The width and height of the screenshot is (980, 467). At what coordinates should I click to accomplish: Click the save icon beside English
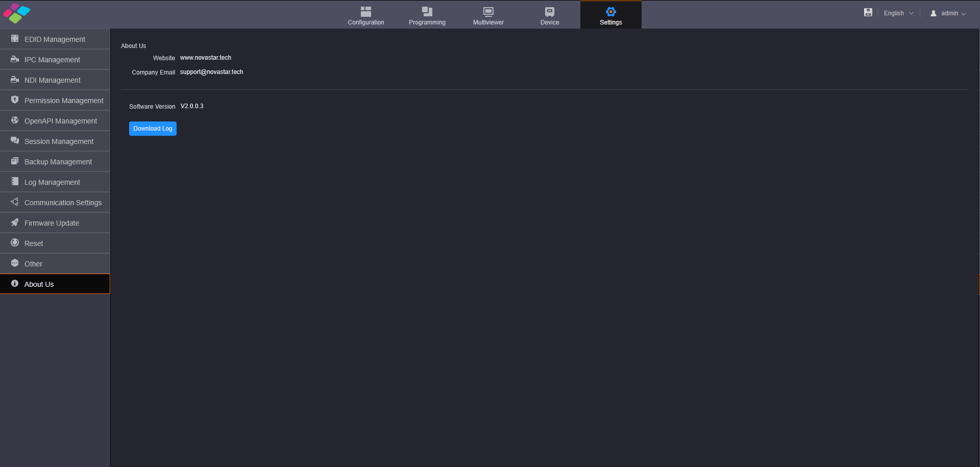coord(868,12)
